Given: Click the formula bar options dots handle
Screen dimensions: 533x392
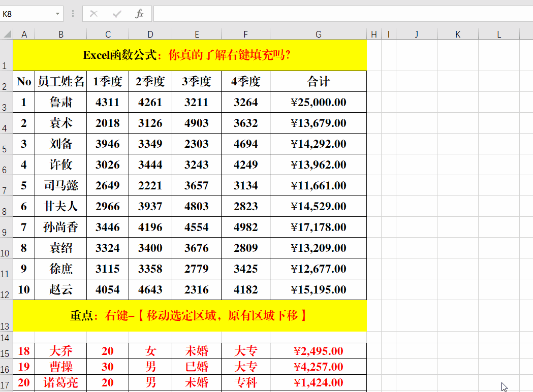Looking at the screenshot, I should pos(73,14).
